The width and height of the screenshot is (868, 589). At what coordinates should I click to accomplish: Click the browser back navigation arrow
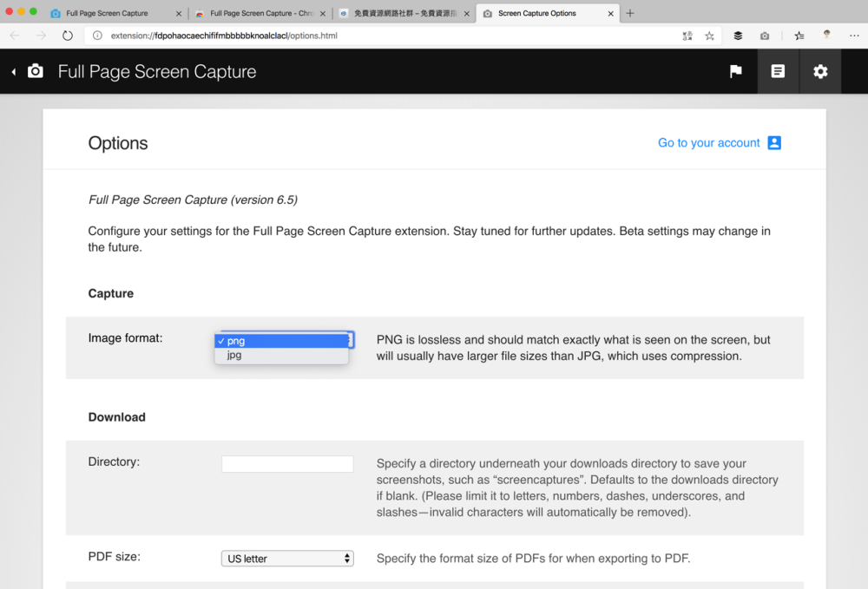tap(15, 36)
